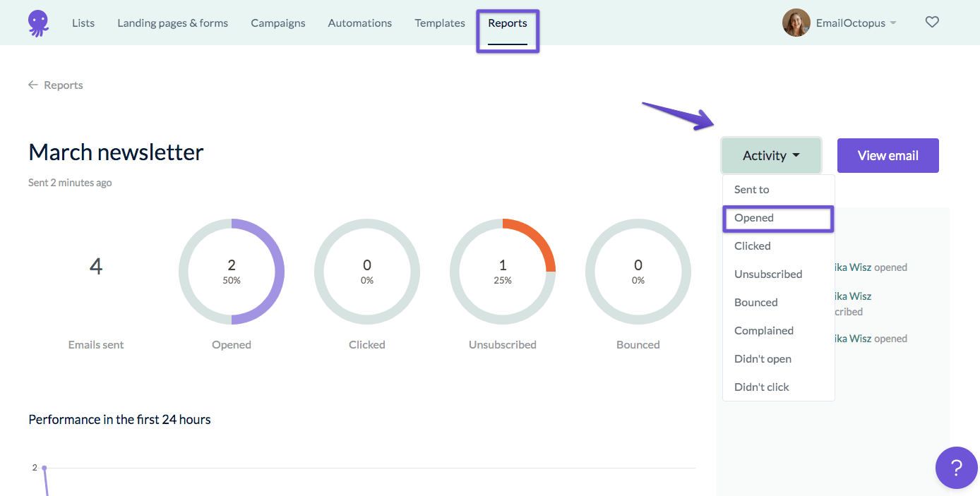Open the purple help question mark button

(x=956, y=467)
